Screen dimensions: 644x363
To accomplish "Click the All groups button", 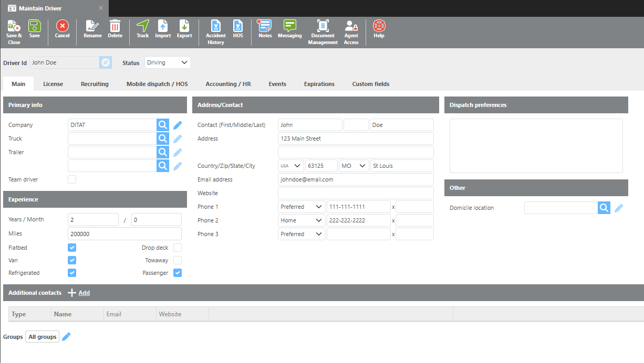I will pyautogui.click(x=42, y=337).
